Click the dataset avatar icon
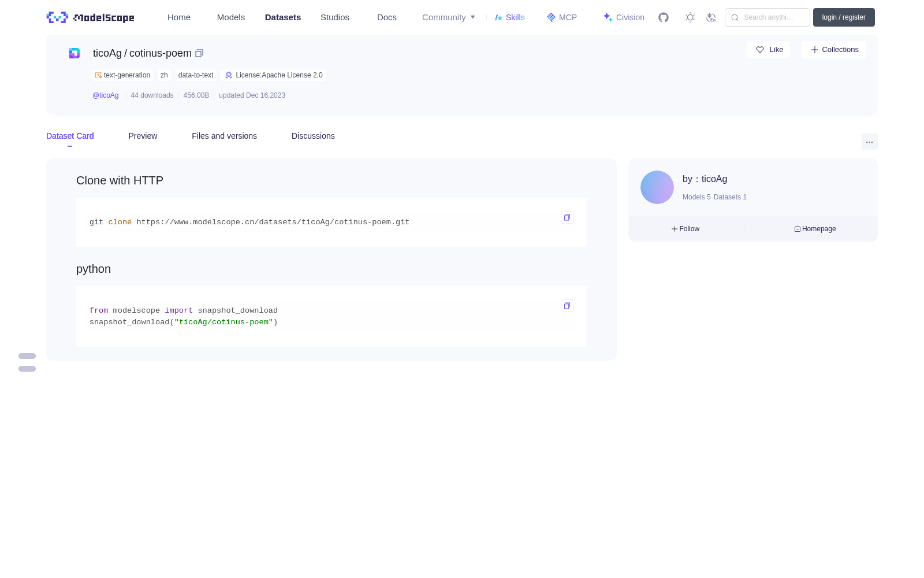 [74, 53]
